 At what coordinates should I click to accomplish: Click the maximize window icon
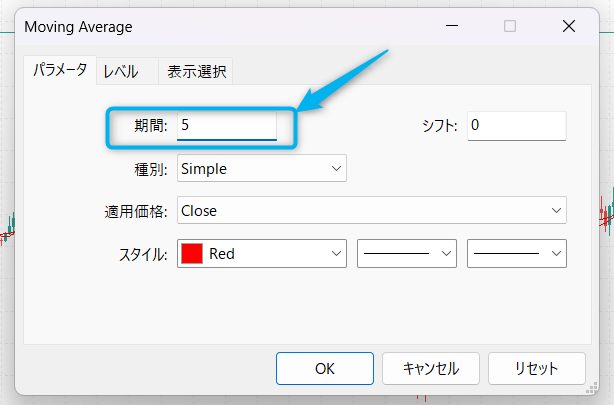510,27
